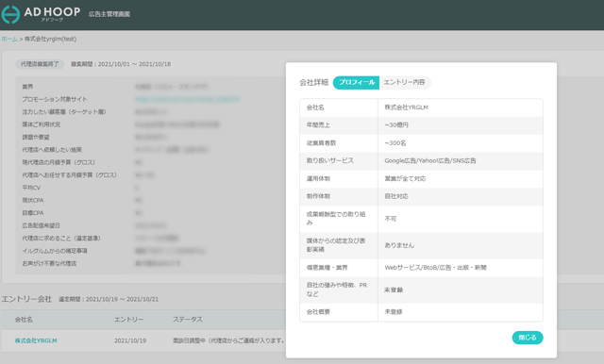Click the 取り扱いサービス row label

[x=330, y=161]
